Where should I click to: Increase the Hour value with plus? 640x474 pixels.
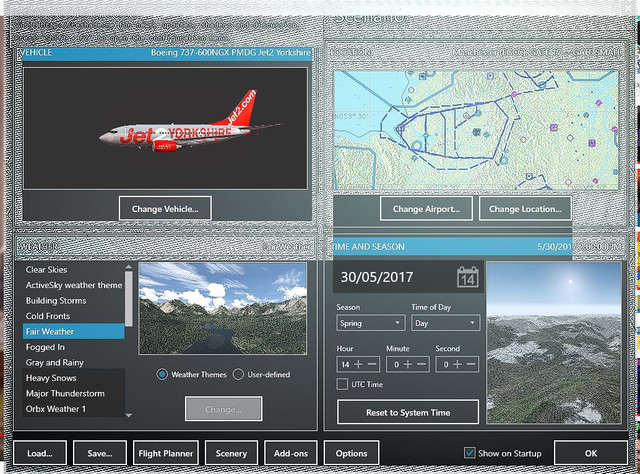[x=358, y=364]
